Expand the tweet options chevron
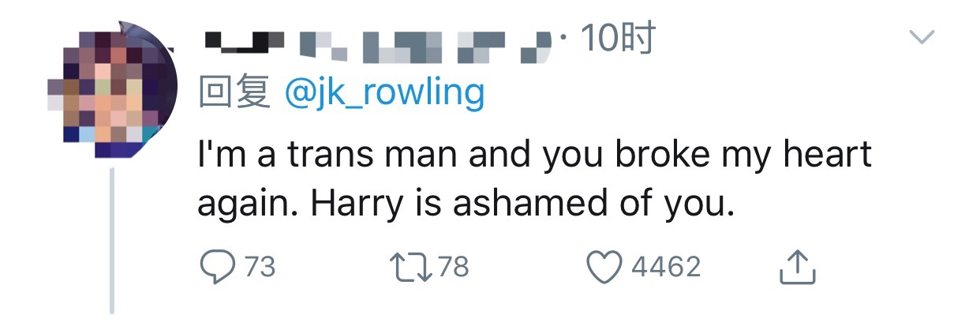 point(922,36)
